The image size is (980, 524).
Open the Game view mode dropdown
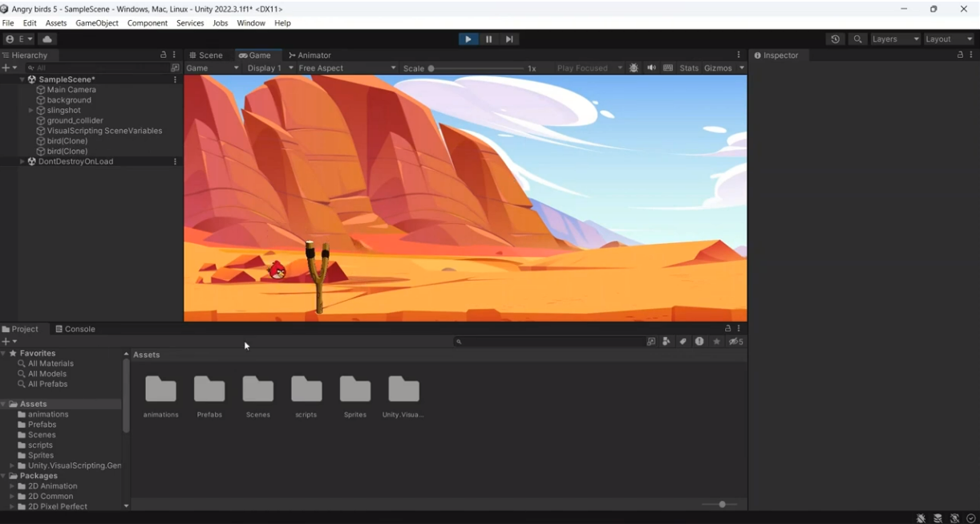[213, 68]
